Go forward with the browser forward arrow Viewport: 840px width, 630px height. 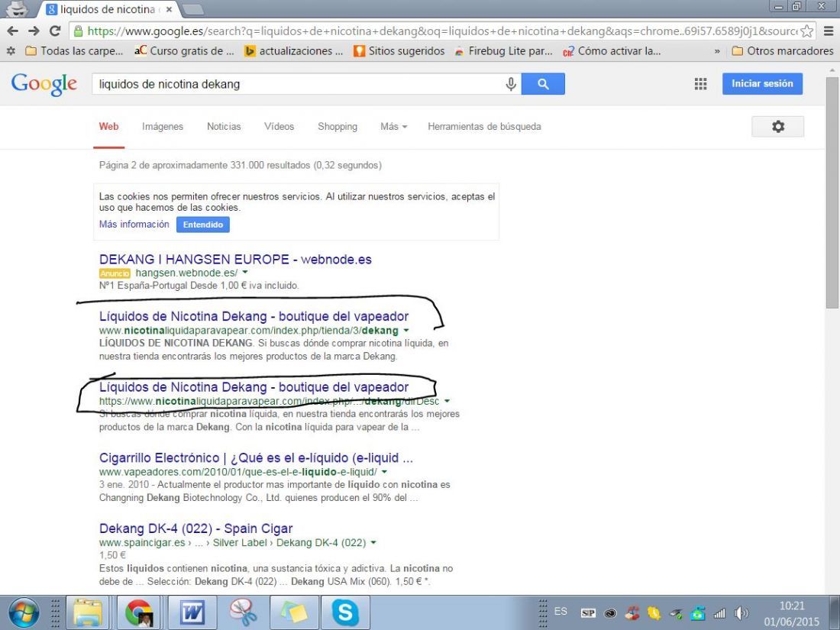tap(33, 31)
